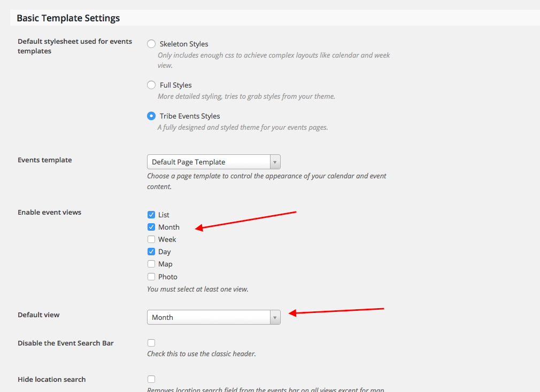The width and height of the screenshot is (540, 392).
Task: Click the Default view field label
Action: point(38,315)
